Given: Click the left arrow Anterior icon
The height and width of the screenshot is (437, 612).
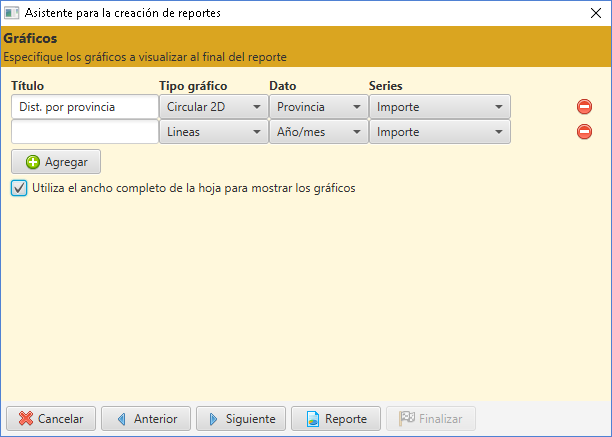Looking at the screenshot, I should pos(122,419).
